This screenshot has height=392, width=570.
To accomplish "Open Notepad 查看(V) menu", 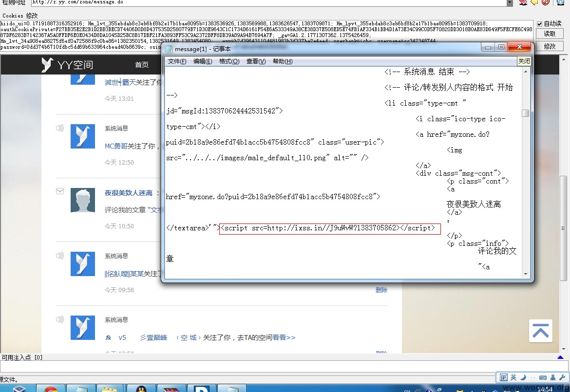I will 256,61.
